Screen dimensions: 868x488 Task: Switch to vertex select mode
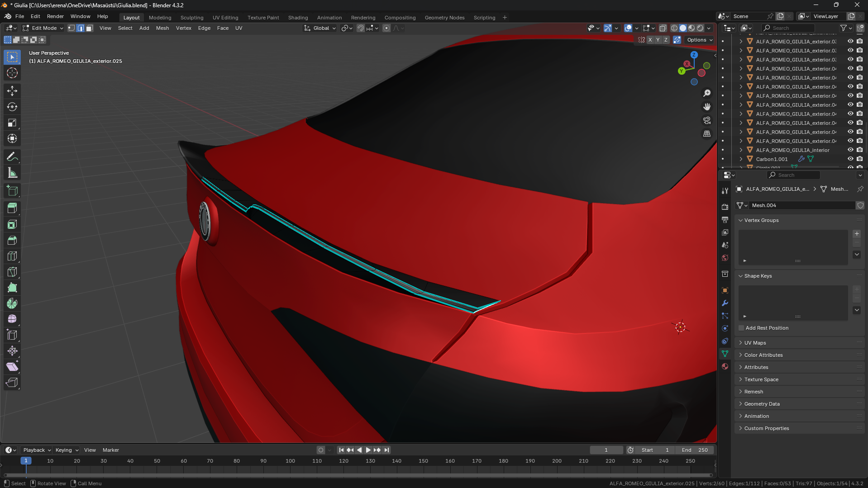[72, 28]
